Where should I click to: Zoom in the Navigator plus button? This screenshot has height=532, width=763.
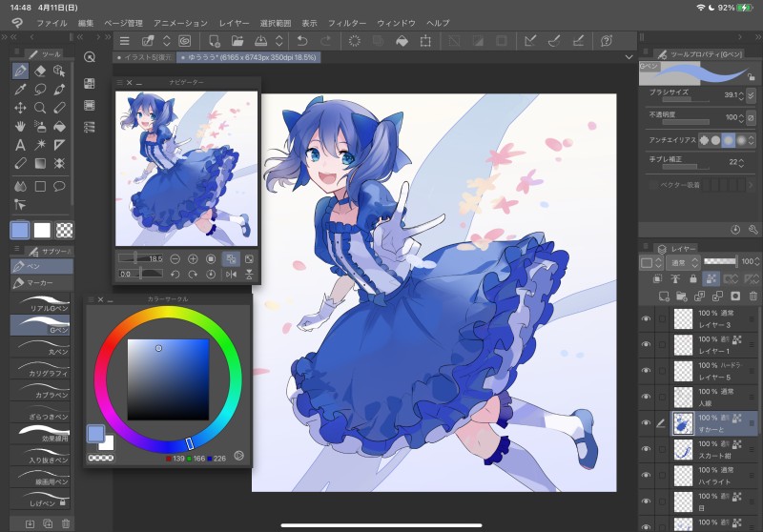tap(193, 259)
